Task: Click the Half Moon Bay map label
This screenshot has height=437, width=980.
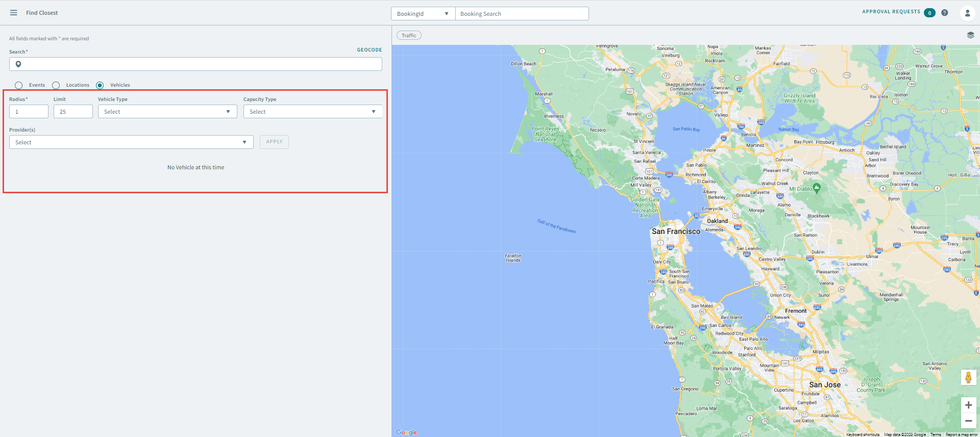Action: click(674, 341)
